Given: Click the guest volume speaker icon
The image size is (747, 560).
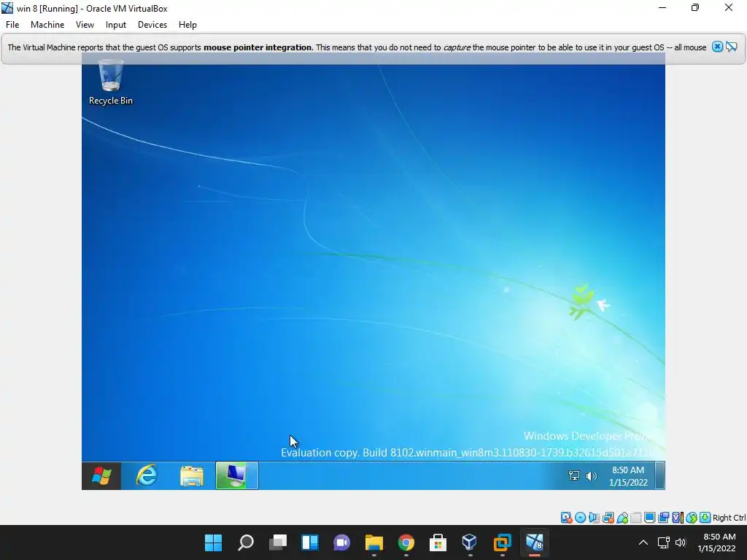Looking at the screenshot, I should [x=591, y=475].
